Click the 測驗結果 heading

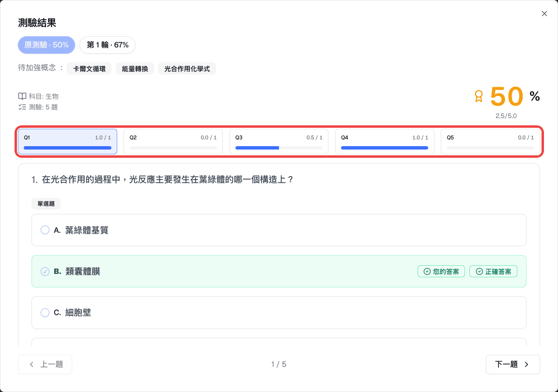(x=37, y=23)
